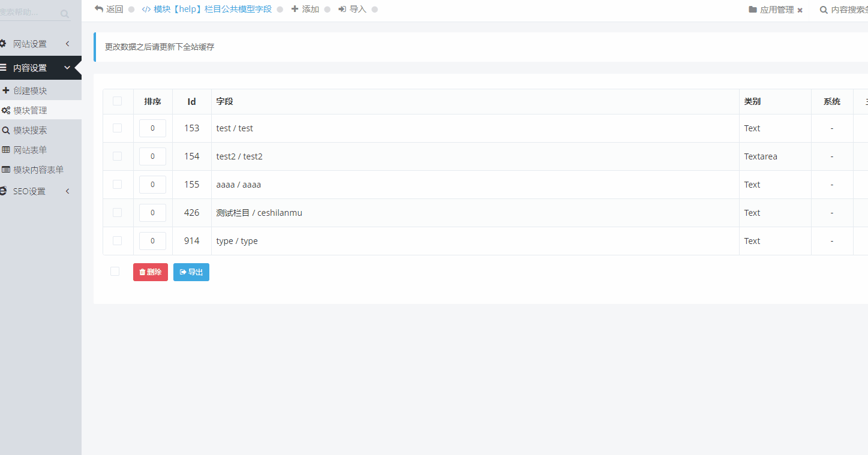Click the magnifier icon of 内容搜索 tab

tap(824, 10)
